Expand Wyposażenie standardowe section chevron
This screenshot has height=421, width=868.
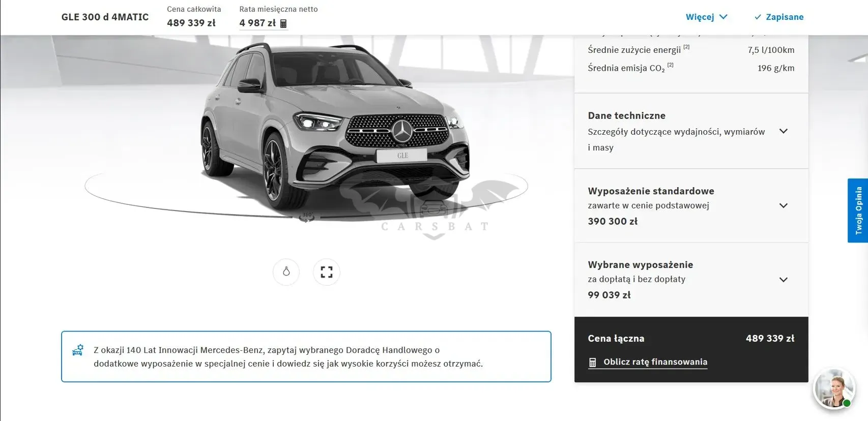click(784, 206)
